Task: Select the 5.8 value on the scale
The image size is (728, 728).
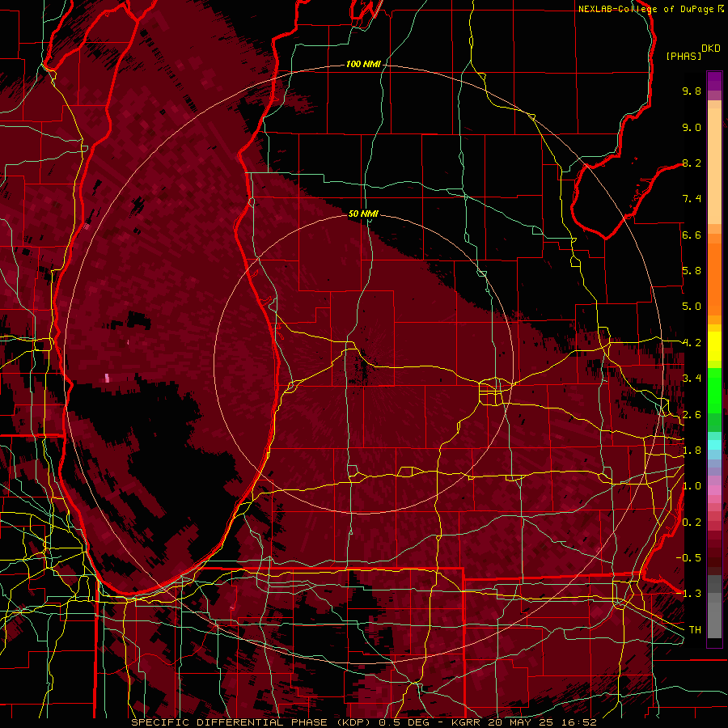Action: pyautogui.click(x=692, y=271)
